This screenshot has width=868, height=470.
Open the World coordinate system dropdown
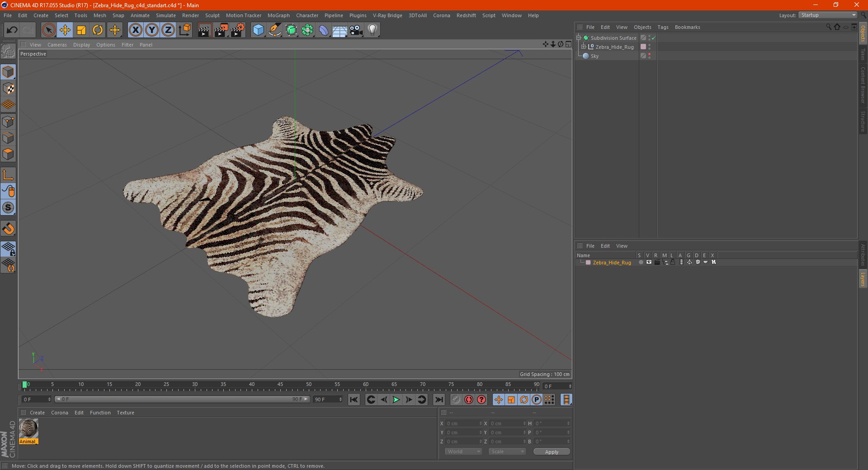(463, 451)
